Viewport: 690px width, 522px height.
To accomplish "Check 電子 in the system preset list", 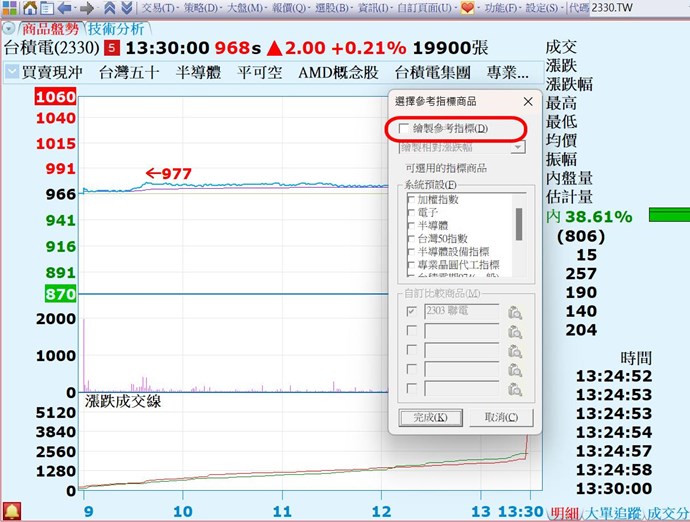I will coord(411,213).
